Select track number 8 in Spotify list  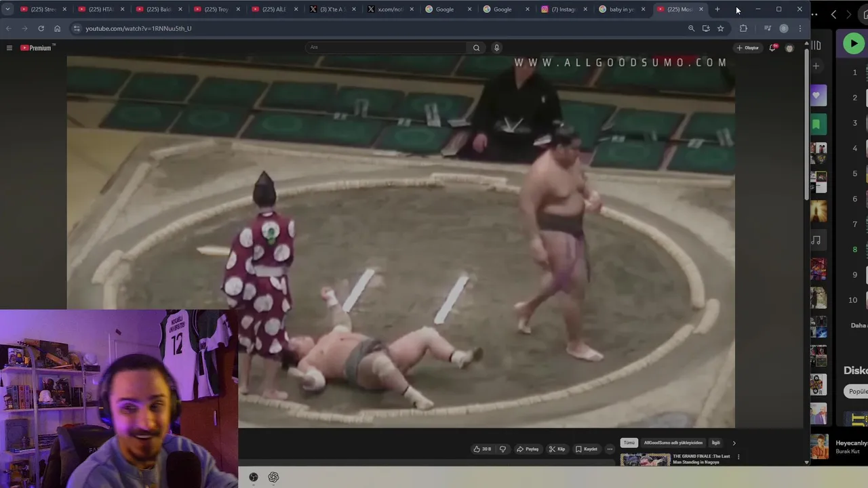click(854, 249)
